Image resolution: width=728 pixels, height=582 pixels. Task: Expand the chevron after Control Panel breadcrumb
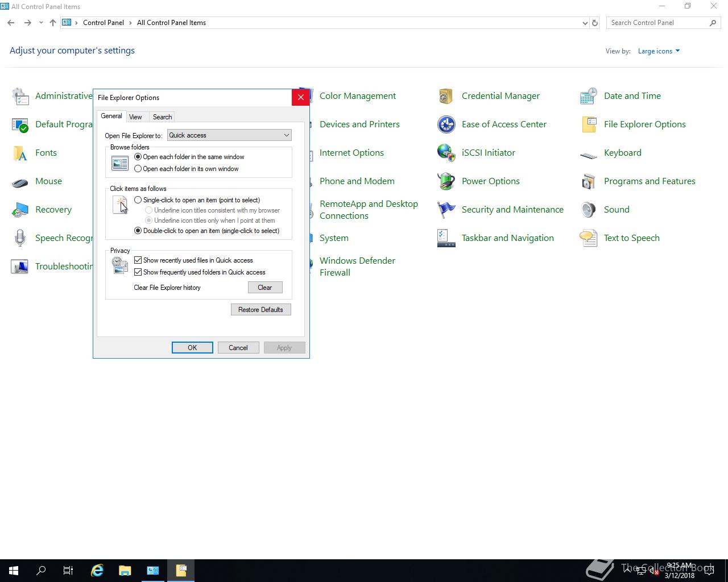[x=130, y=23]
